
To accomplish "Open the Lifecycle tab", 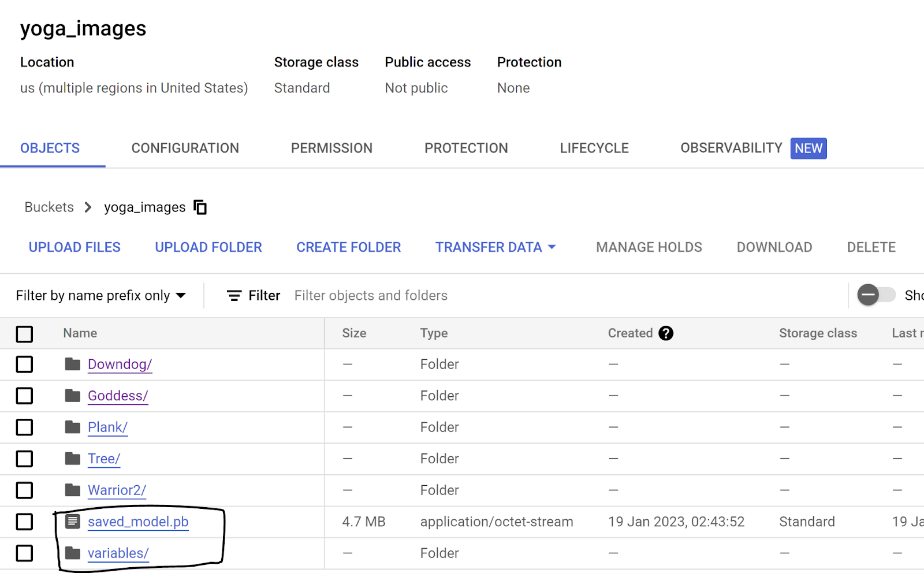I will tap(594, 148).
